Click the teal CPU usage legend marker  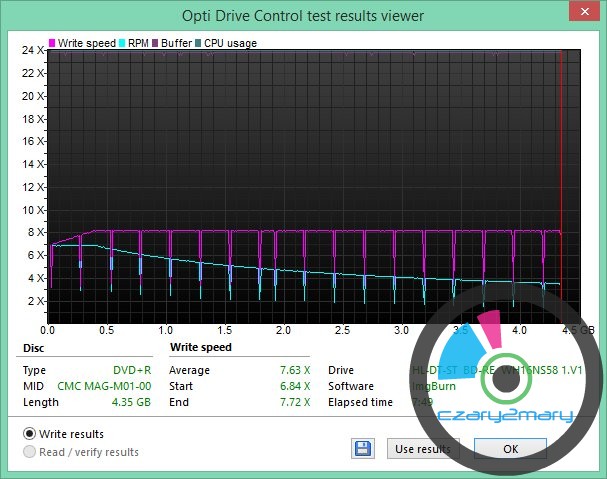click(x=196, y=43)
